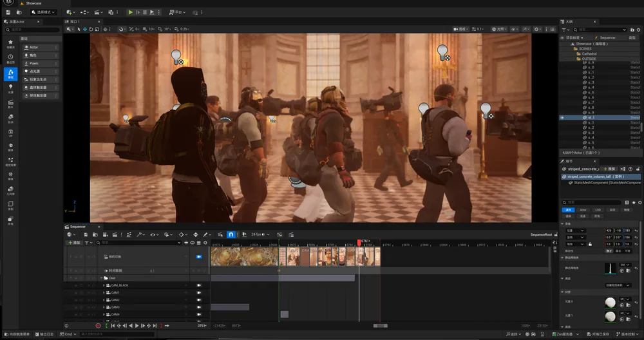Activate the viewport translate (move) tool
Screen dimensions: 644x340
point(84,29)
